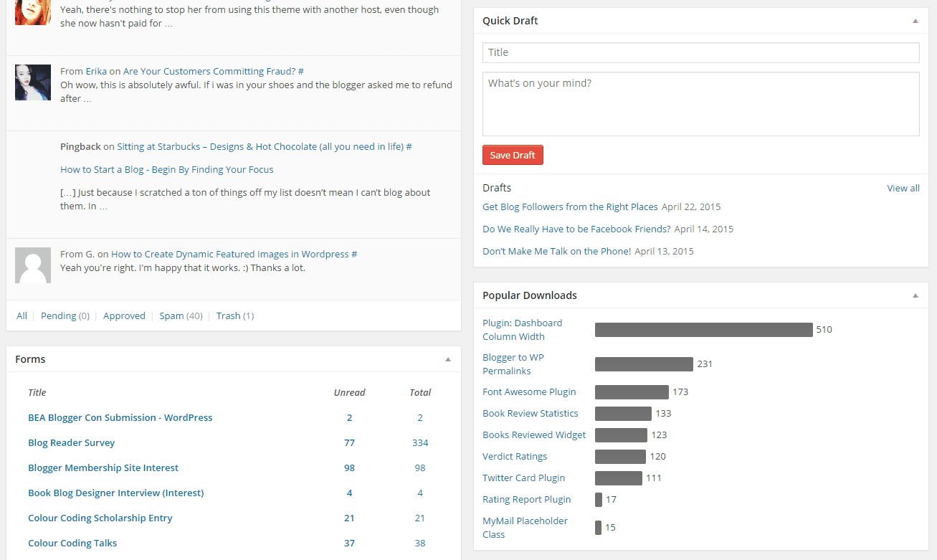Open Twitter Card Plugin download link

click(x=523, y=478)
